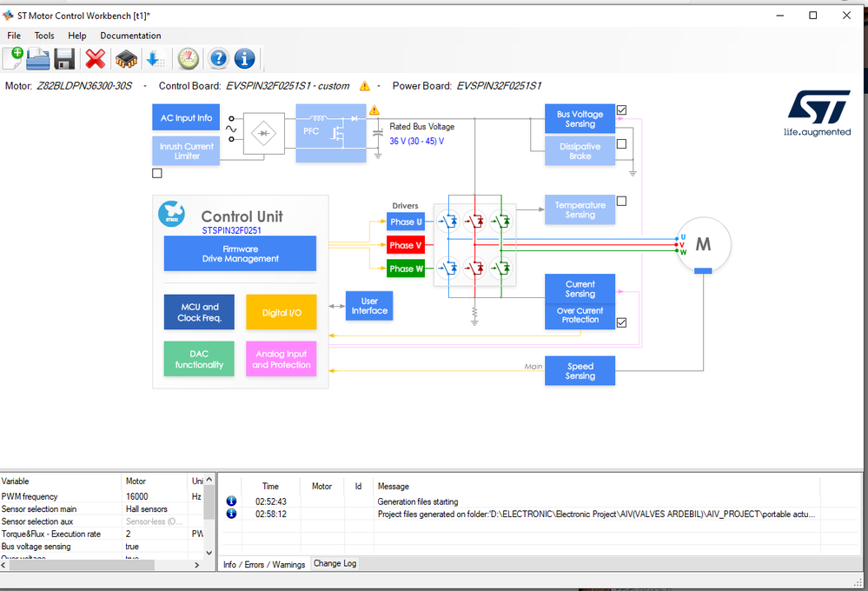The width and height of the screenshot is (868, 591).
Task: Select the Generation files starting message
Action: click(x=417, y=501)
